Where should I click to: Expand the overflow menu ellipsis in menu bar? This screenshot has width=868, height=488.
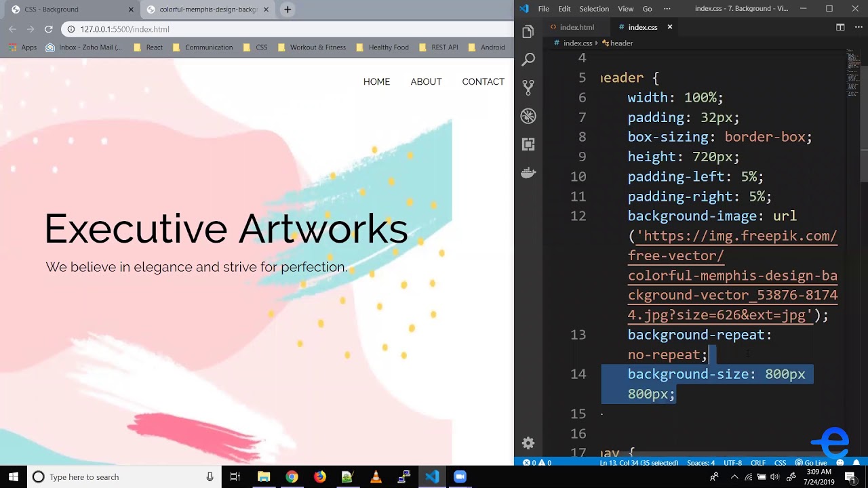(x=667, y=9)
